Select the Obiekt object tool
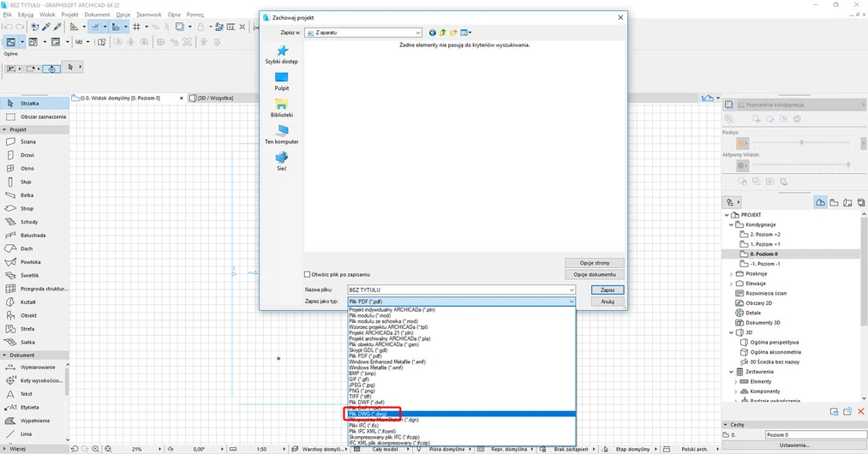This screenshot has width=868, height=454. (x=34, y=315)
